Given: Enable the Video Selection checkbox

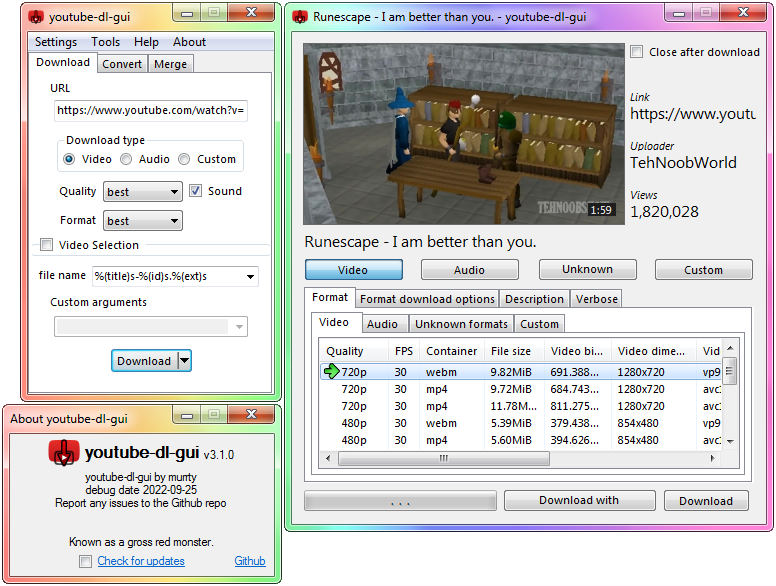Looking at the screenshot, I should click(47, 244).
